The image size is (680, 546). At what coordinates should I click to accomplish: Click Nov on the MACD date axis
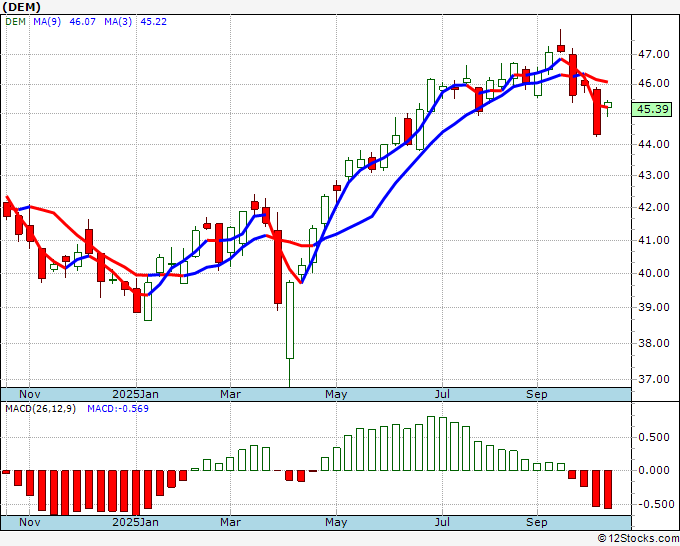[x=29, y=522]
